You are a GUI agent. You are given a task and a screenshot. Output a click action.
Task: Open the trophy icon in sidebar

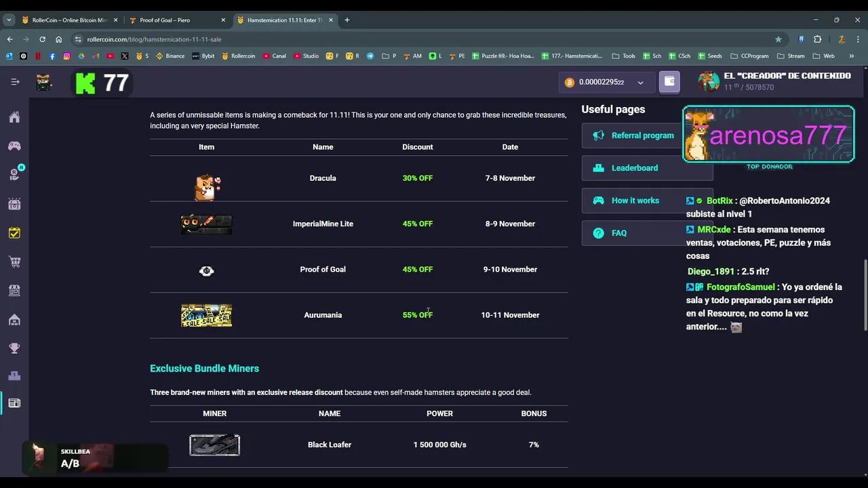click(x=14, y=348)
